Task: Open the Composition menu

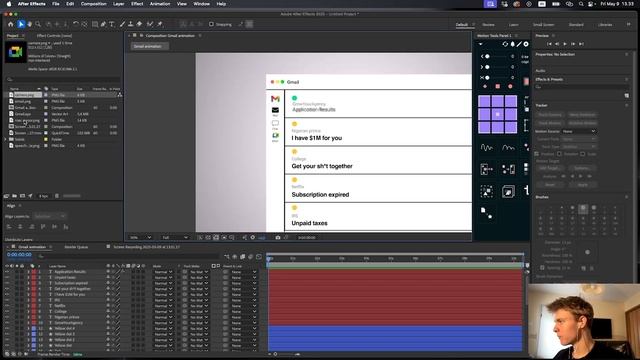Action: 93,4
